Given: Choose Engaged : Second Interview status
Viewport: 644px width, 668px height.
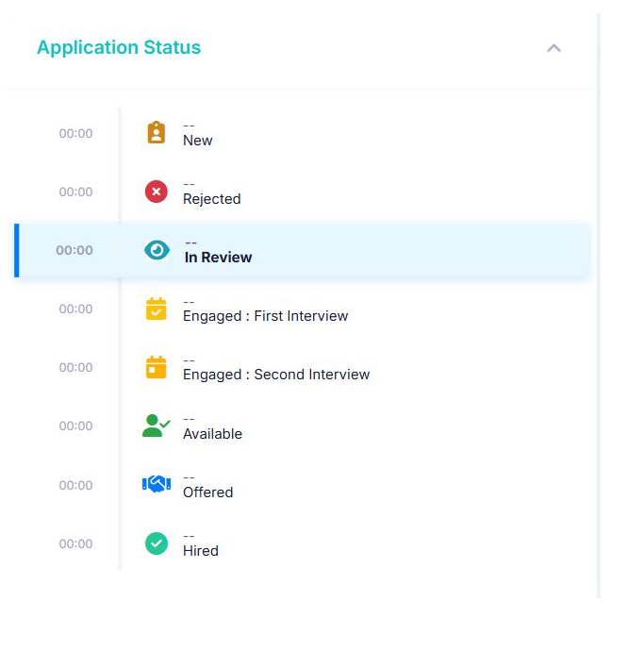Looking at the screenshot, I should coord(276,375).
